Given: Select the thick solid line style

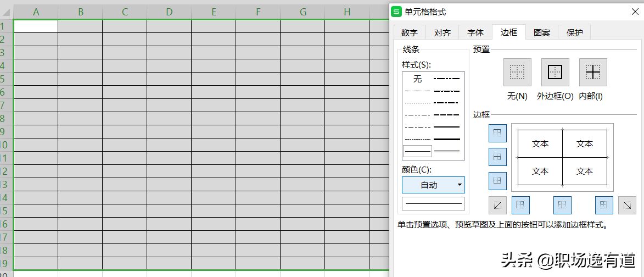Looking at the screenshot, I should point(447,139).
